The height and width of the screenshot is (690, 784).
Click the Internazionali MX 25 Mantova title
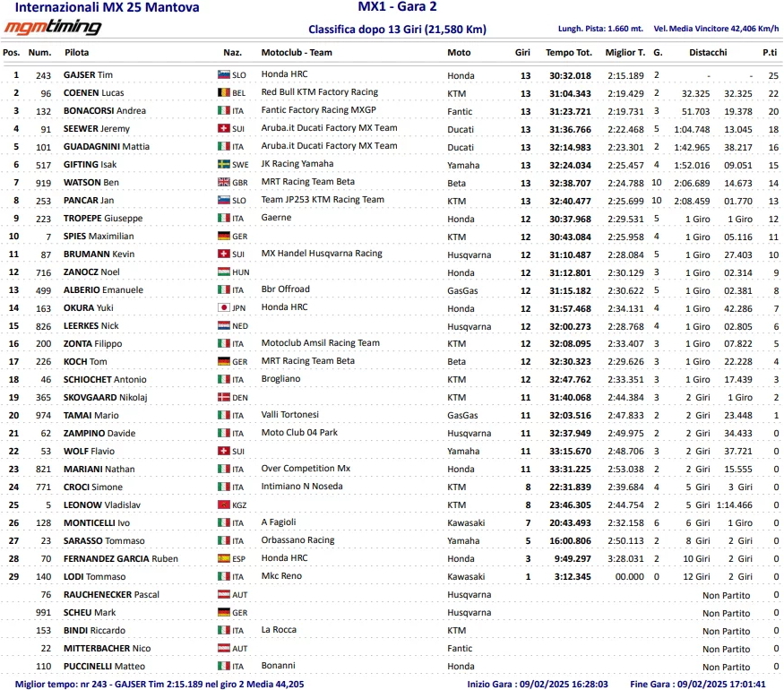tap(107, 7)
